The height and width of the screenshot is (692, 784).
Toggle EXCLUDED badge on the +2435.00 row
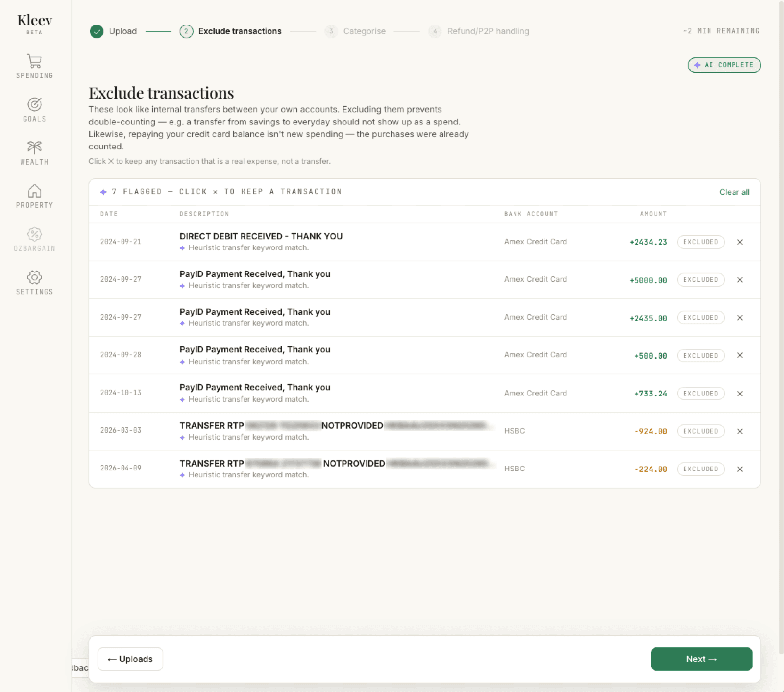click(701, 318)
